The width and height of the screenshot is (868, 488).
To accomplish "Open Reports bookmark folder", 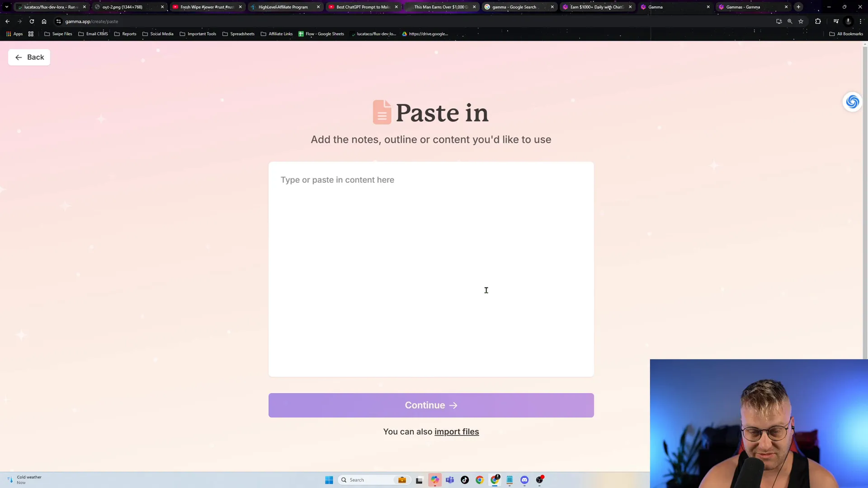I will 125,34.
